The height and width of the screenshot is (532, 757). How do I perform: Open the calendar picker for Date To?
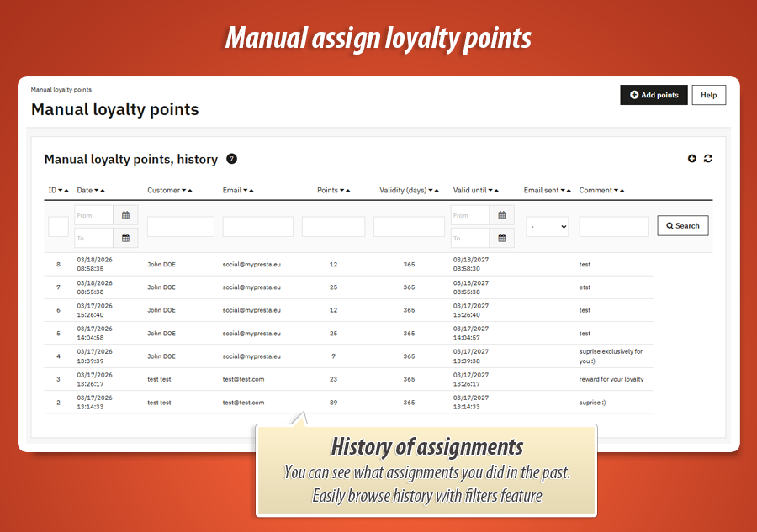click(124, 238)
